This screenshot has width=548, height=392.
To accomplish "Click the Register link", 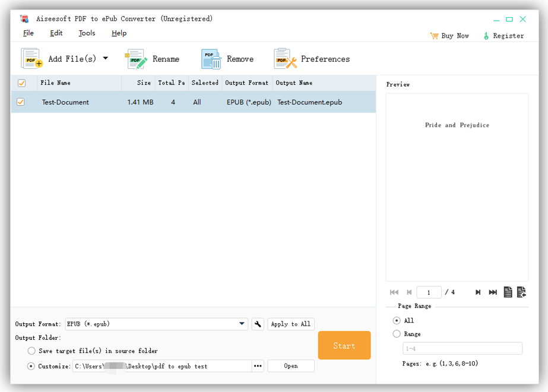I will click(503, 36).
